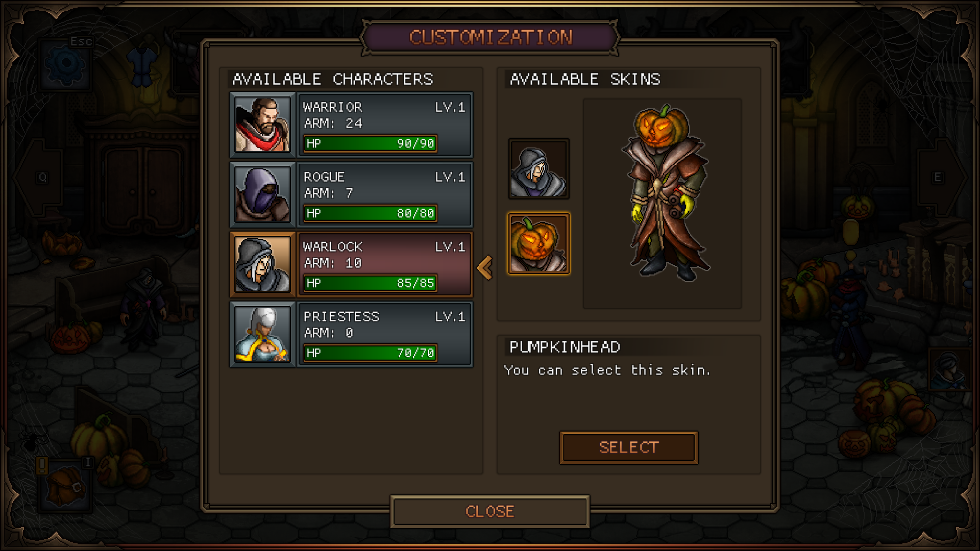Pick the Pumpkinhead skin thumbnail
This screenshot has width=980, height=551.
(x=538, y=244)
